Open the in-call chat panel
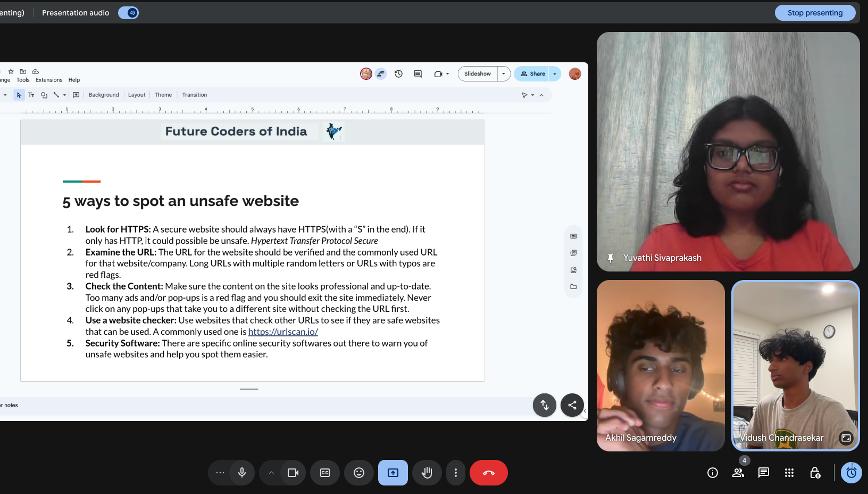The width and height of the screenshot is (868, 494). click(x=764, y=473)
